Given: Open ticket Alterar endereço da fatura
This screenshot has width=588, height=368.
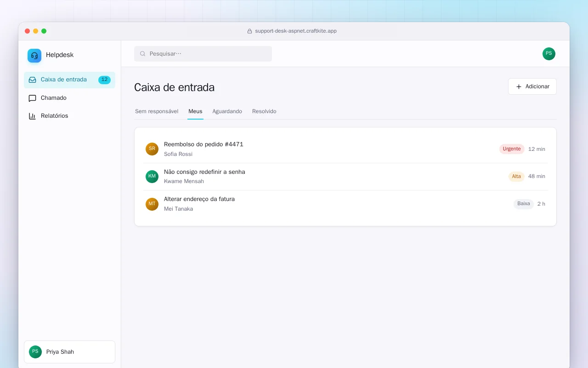Looking at the screenshot, I should point(199,199).
